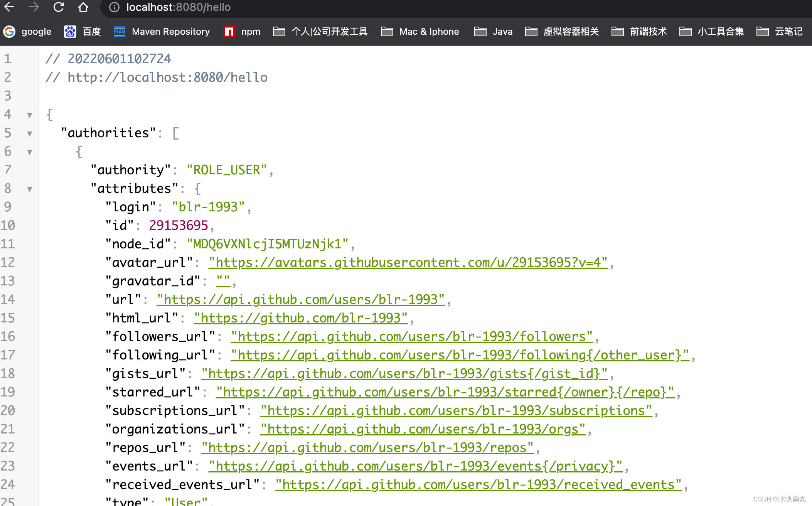812x506 pixels.
Task: Toggle the followers_url API link
Action: pyautogui.click(x=411, y=336)
